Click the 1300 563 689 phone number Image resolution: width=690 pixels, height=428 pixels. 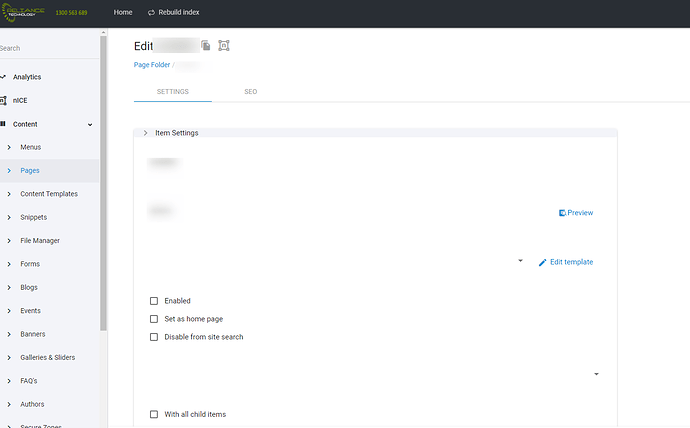tap(71, 13)
